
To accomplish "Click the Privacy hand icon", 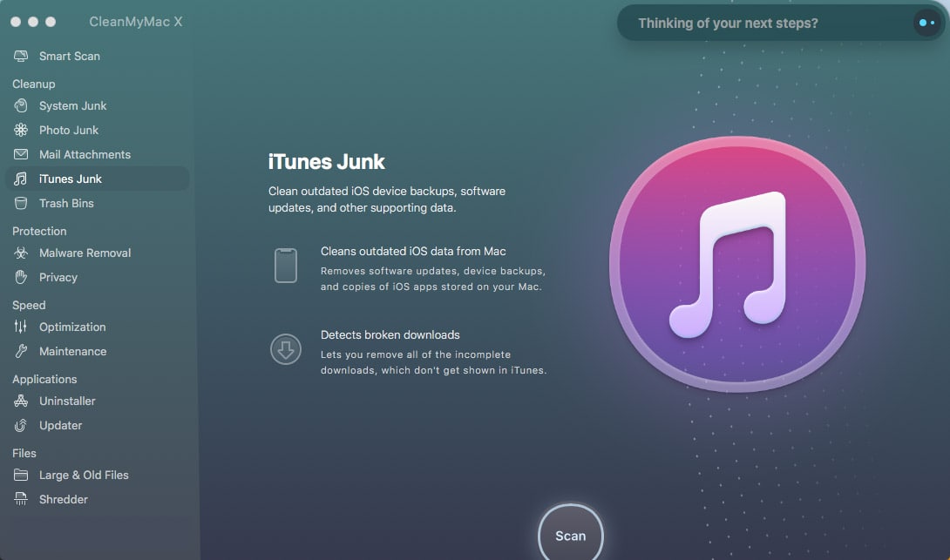I will 21,277.
